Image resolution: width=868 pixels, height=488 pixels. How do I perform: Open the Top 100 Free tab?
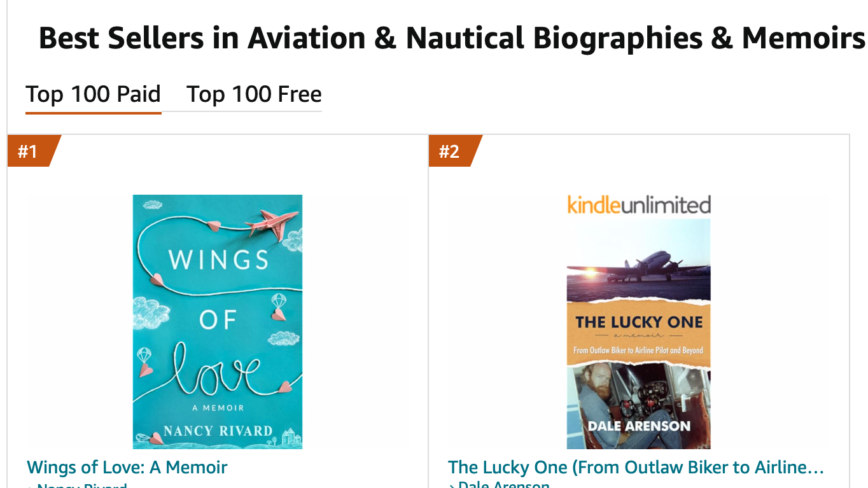[x=254, y=94]
